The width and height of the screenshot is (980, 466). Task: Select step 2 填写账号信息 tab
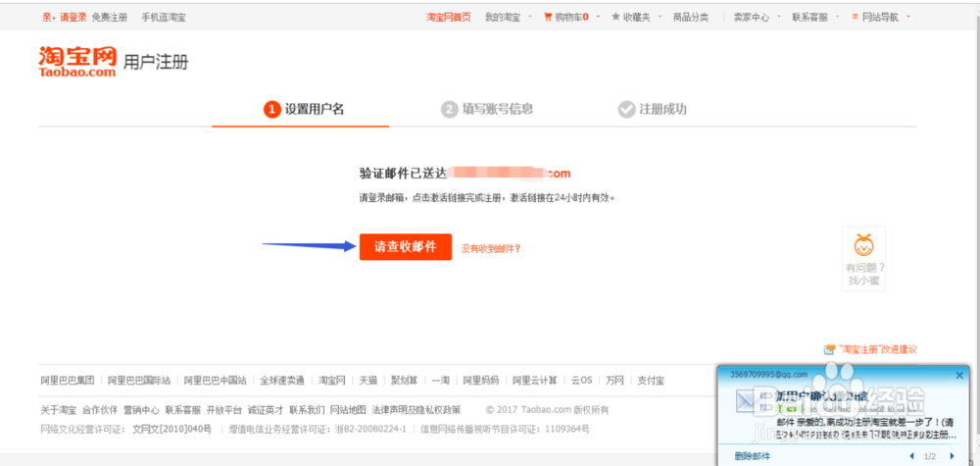tap(487, 110)
